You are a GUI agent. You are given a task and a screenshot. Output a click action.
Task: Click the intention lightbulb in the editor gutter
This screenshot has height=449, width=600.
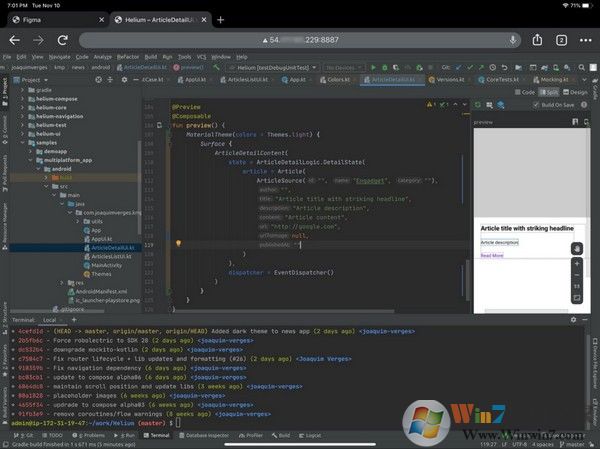(177, 243)
